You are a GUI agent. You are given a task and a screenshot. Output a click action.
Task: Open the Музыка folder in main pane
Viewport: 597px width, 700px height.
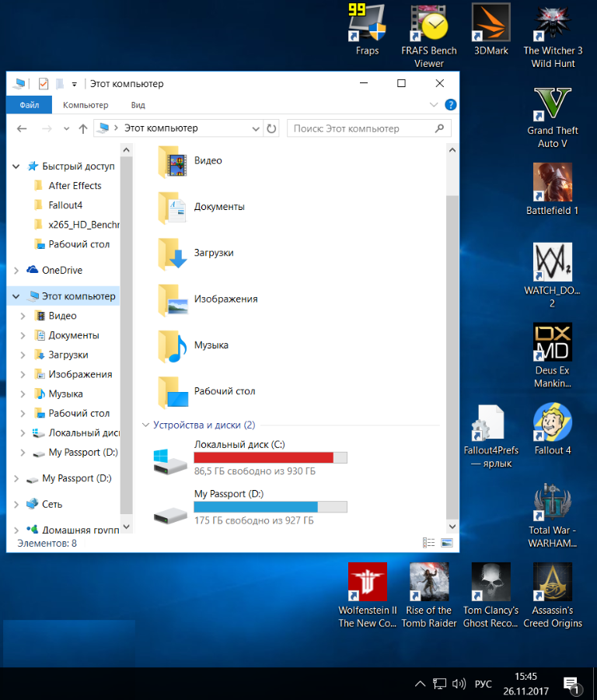(194, 345)
